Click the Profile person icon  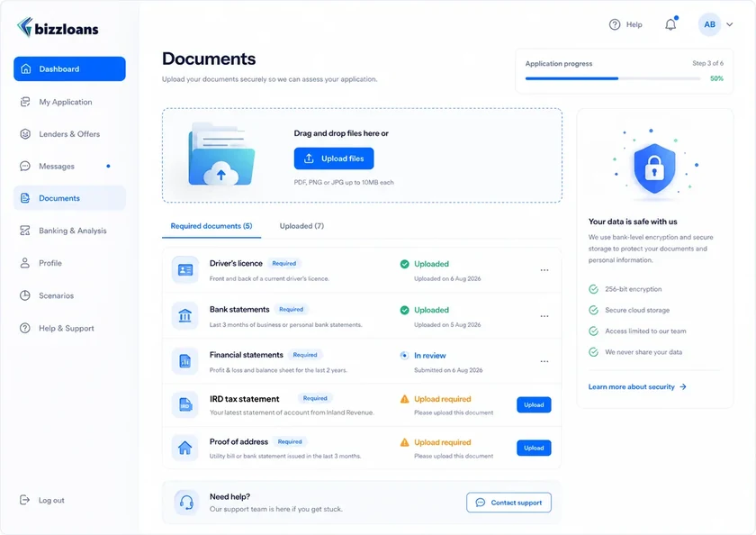tap(25, 263)
